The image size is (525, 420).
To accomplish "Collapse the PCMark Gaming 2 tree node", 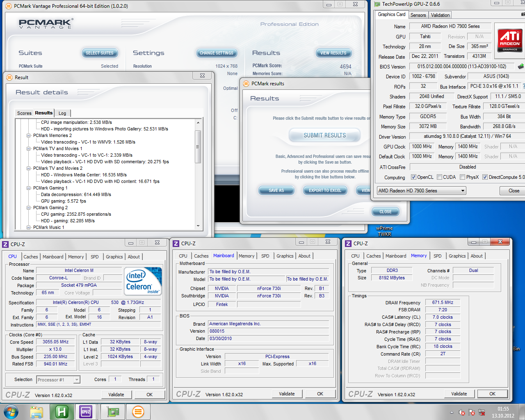I will (29, 208).
